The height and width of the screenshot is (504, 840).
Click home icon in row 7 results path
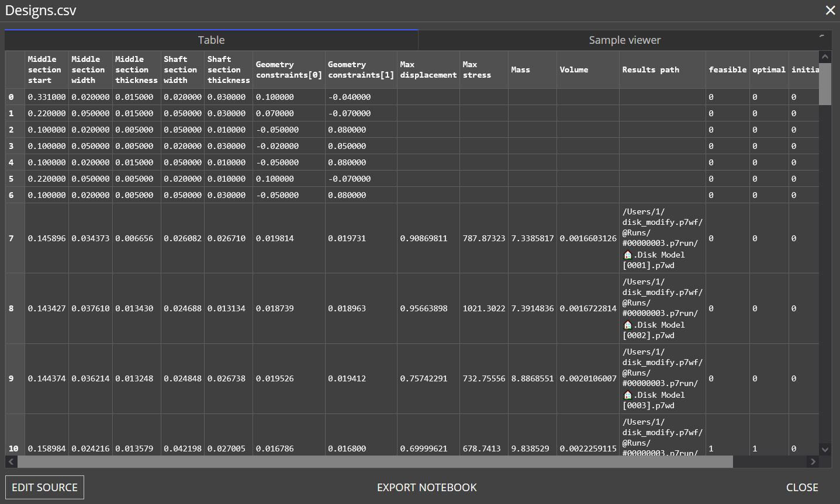tap(628, 255)
